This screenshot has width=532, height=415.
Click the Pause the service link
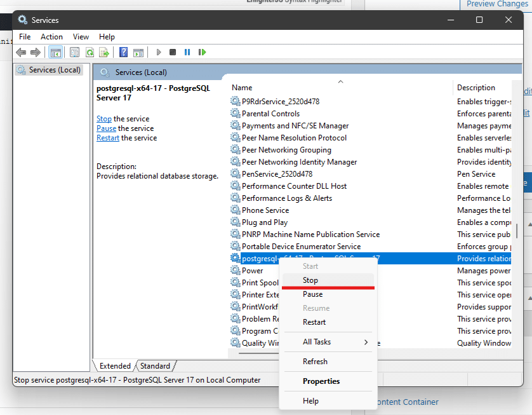pos(106,128)
